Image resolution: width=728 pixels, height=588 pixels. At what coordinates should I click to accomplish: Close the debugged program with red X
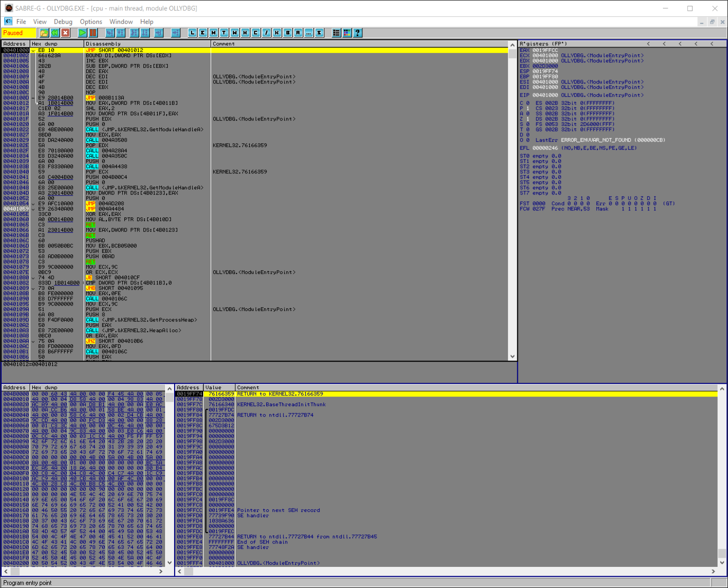[66, 33]
